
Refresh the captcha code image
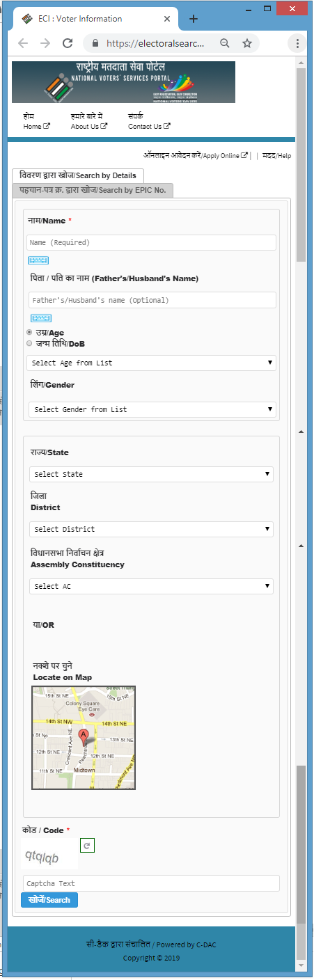(88, 845)
